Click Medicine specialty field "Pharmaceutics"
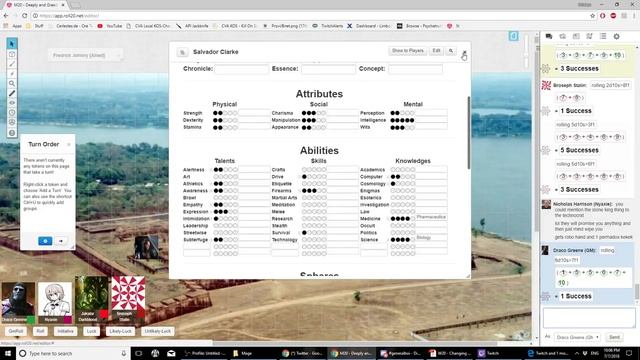640x360 pixels. click(431, 217)
